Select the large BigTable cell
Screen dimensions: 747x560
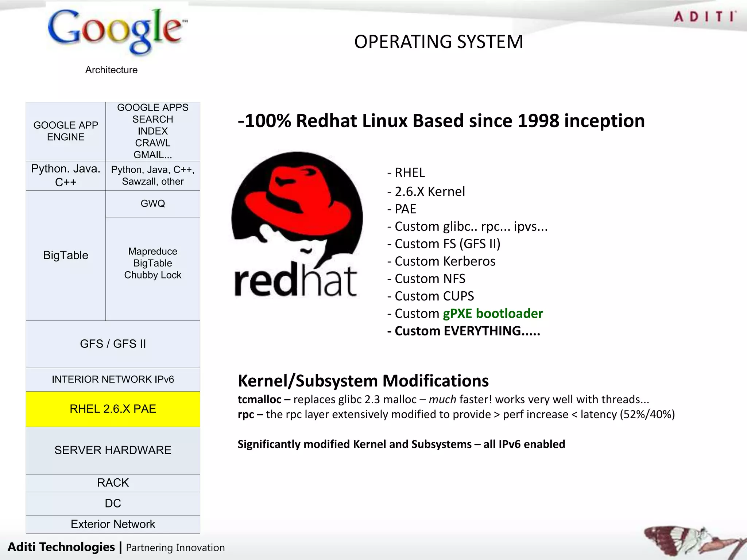coord(66,256)
